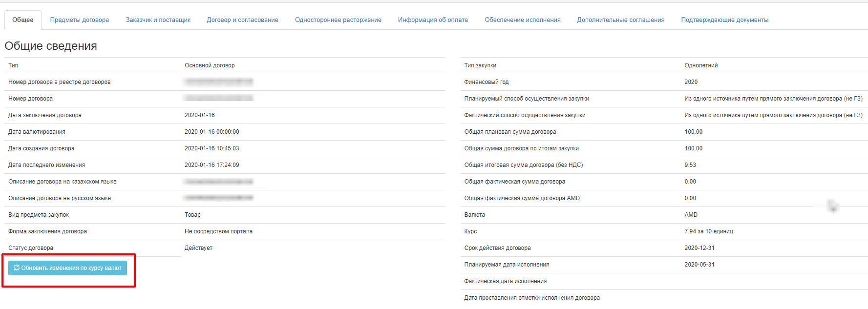This screenshot has height=309, width=868.
Task: Switch to the 'Информация об оплате' tab
Action: (433, 20)
